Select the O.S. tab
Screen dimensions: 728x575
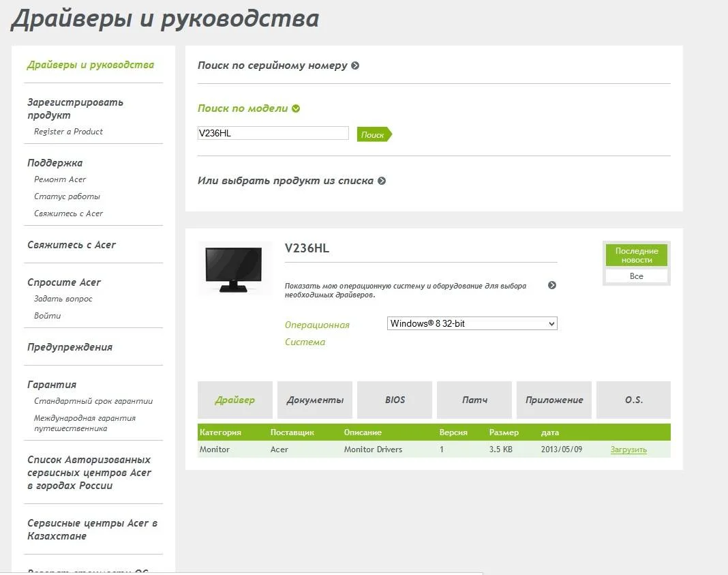click(633, 400)
